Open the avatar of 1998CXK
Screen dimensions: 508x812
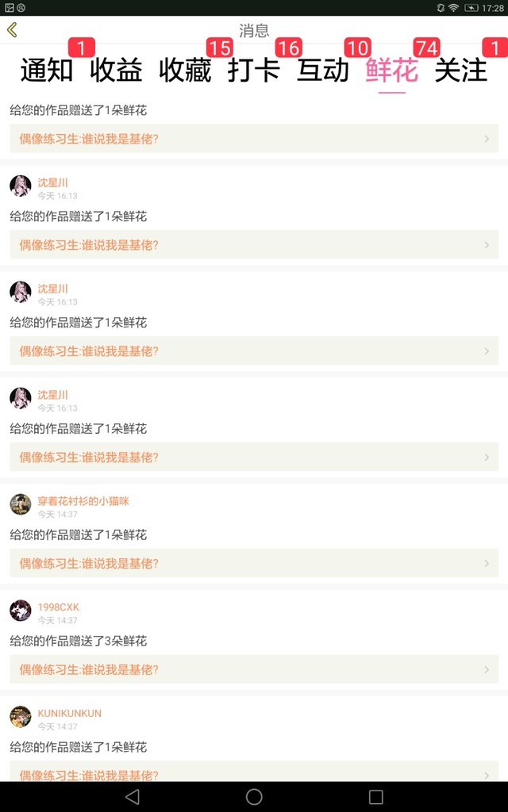click(21, 611)
